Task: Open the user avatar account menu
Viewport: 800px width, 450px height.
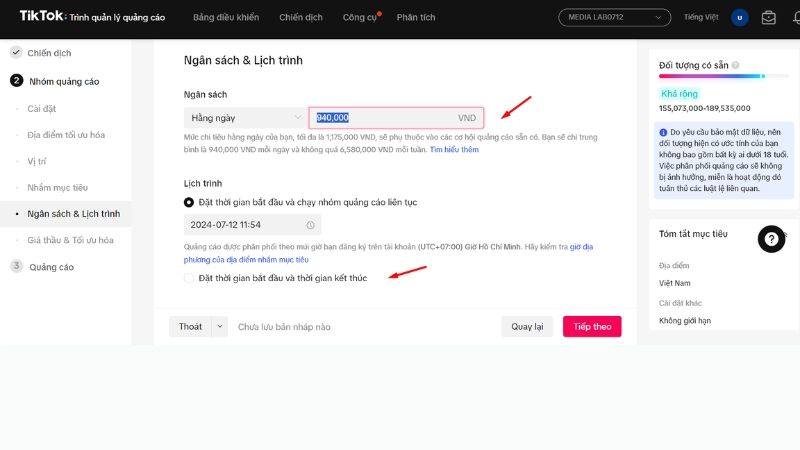Action: (x=740, y=17)
